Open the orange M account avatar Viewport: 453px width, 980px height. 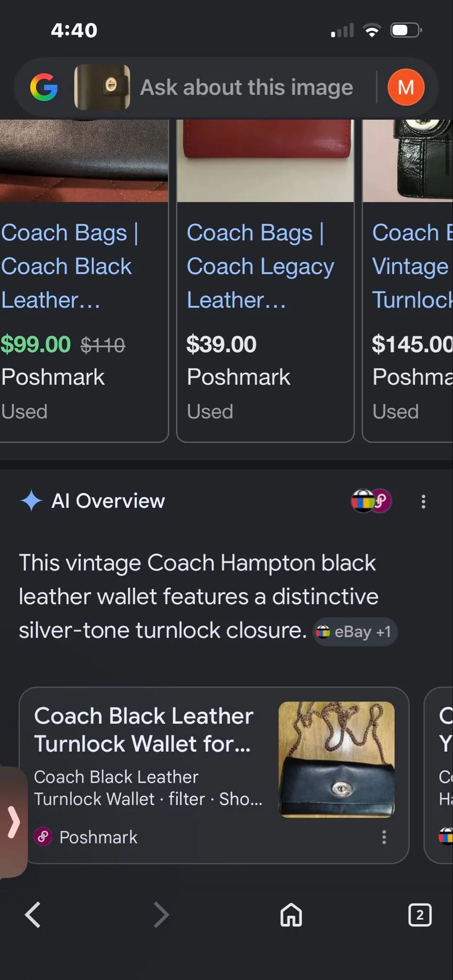click(x=406, y=87)
